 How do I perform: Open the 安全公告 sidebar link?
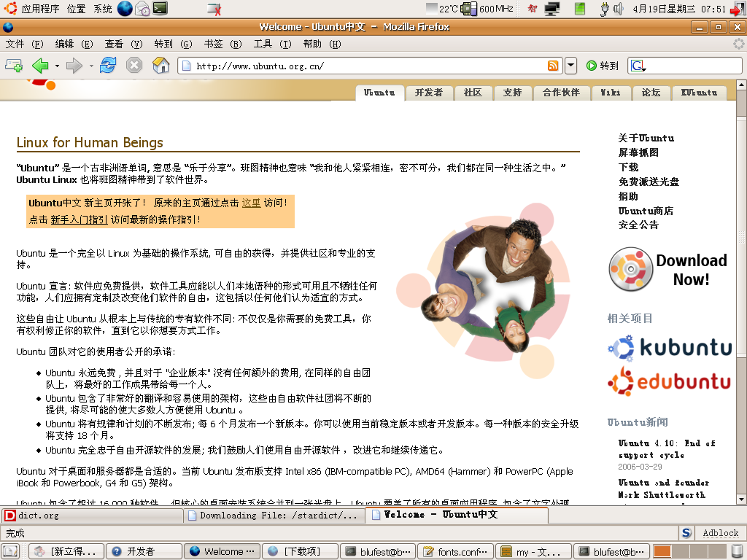638,225
